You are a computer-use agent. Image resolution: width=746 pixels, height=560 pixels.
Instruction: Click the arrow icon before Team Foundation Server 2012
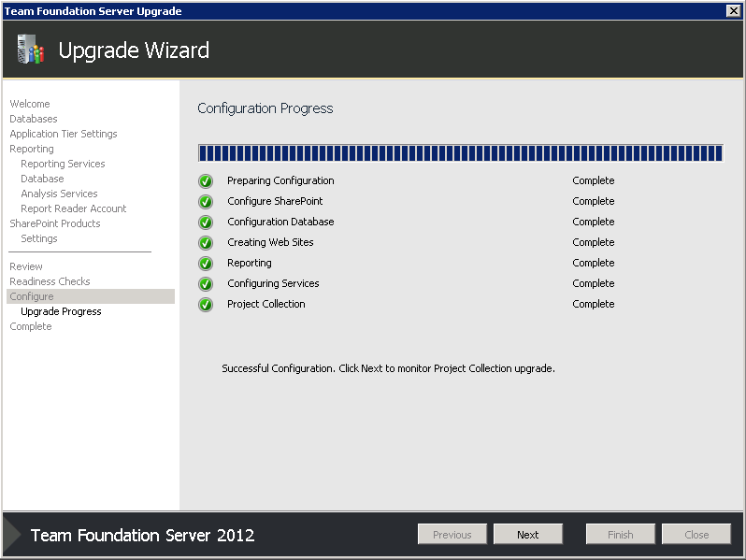point(12,535)
